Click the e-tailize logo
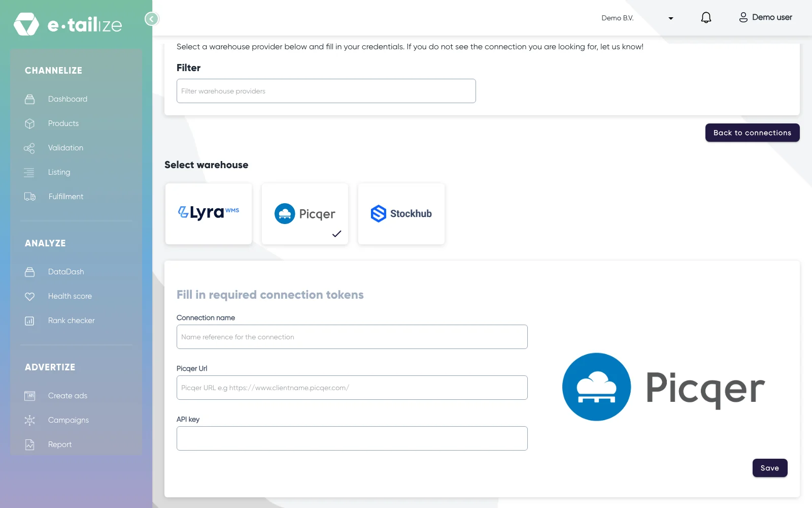The image size is (812, 508). pyautogui.click(x=68, y=24)
